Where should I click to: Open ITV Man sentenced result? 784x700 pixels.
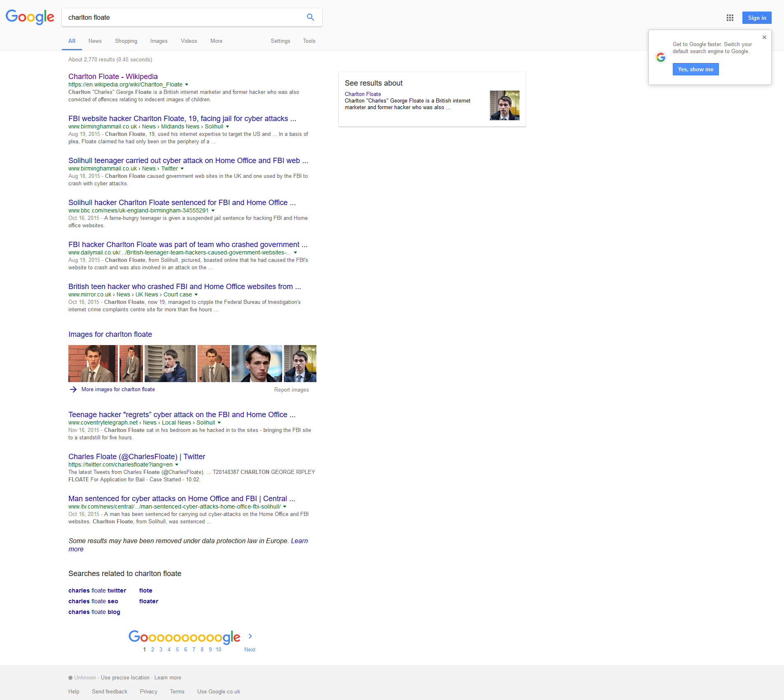pos(182,499)
